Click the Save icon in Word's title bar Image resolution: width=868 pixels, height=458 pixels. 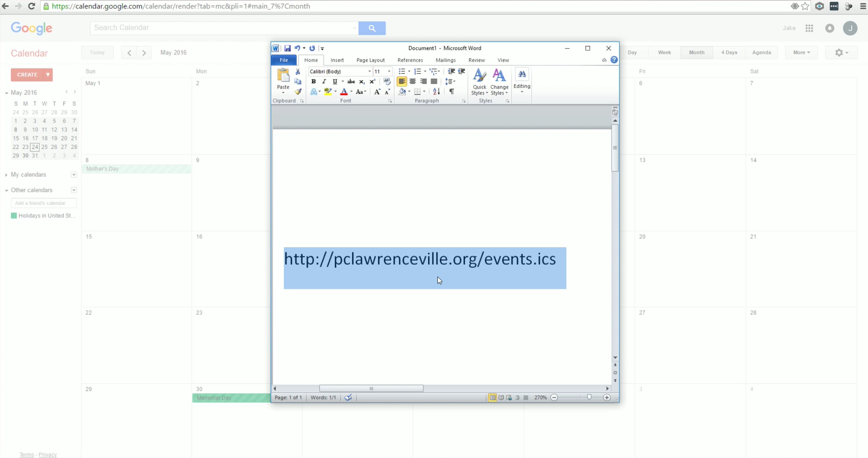[287, 48]
